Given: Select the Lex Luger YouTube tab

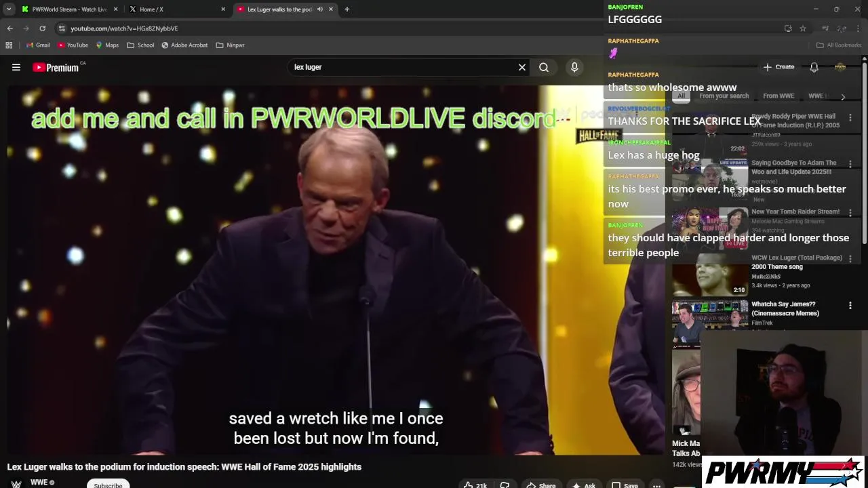Looking at the screenshot, I should (278, 9).
